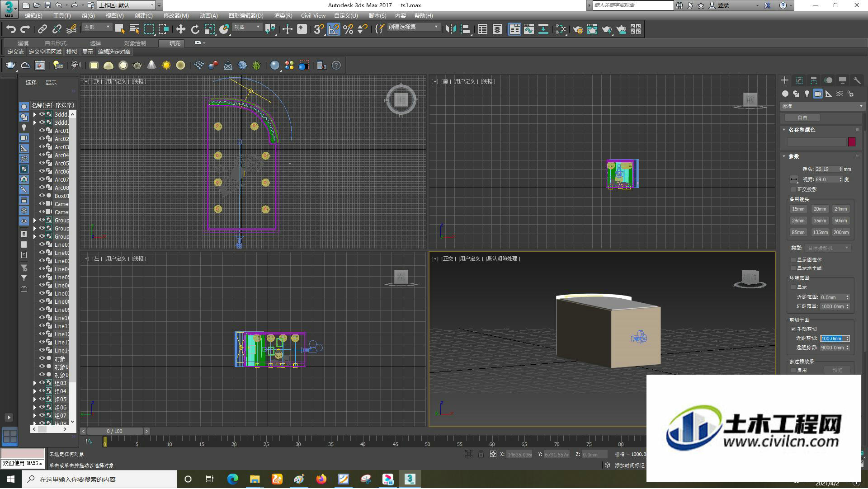The width and height of the screenshot is (868, 489).
Task: Expand first 3ddd object in explorer
Action: (35, 115)
